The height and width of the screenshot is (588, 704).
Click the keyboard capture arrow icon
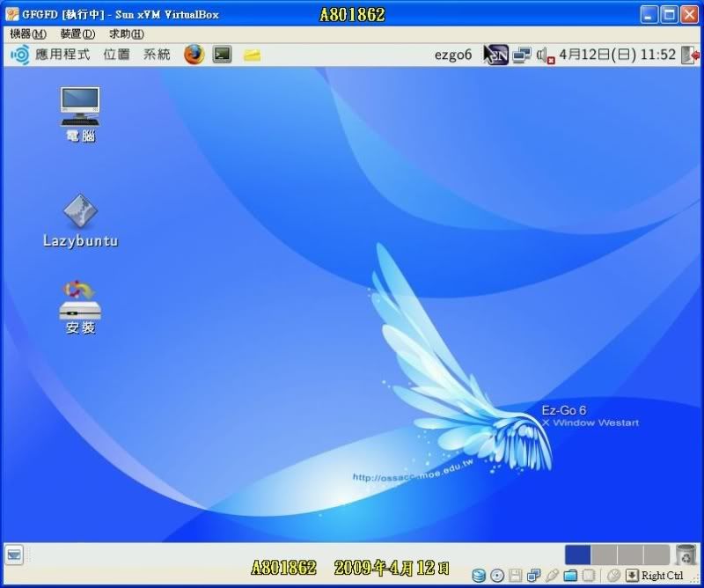click(632, 576)
